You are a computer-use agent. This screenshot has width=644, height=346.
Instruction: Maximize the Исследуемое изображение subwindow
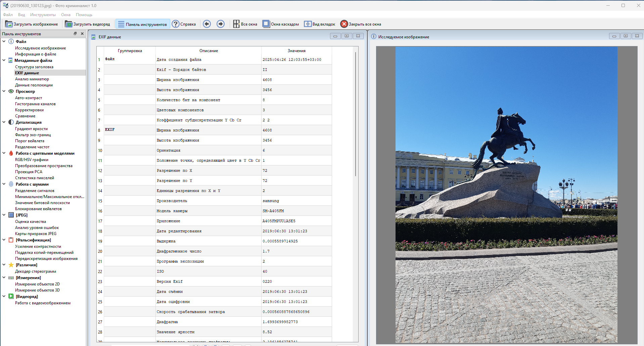pyautogui.click(x=626, y=36)
